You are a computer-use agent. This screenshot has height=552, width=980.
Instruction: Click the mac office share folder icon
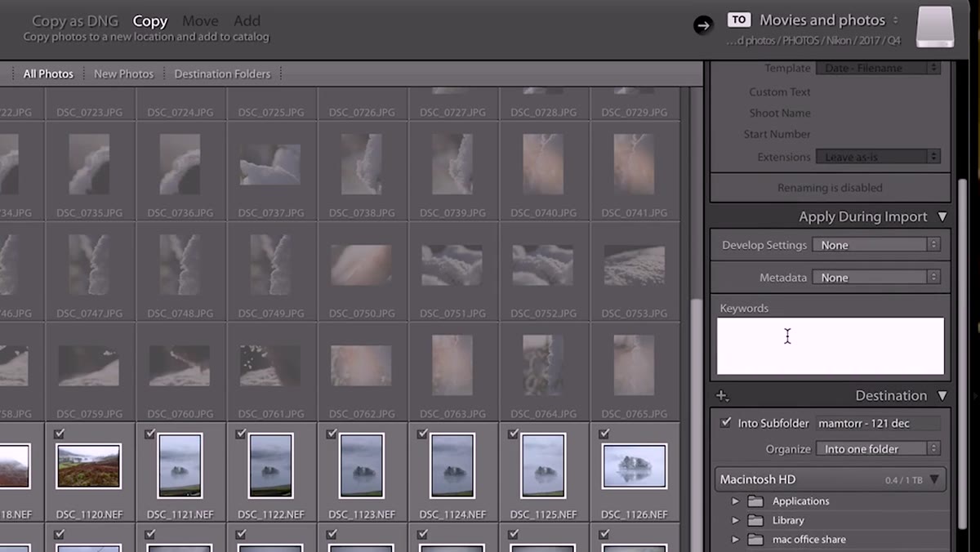coord(755,539)
